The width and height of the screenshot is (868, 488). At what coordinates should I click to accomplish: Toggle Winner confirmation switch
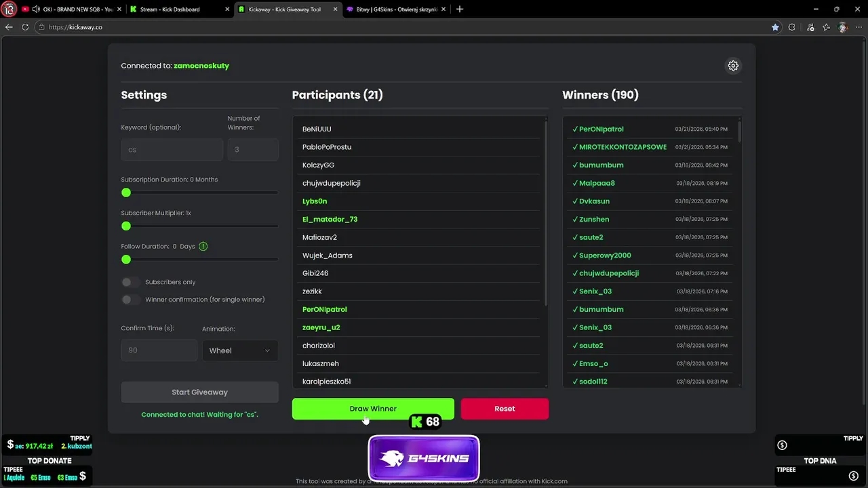click(131, 300)
